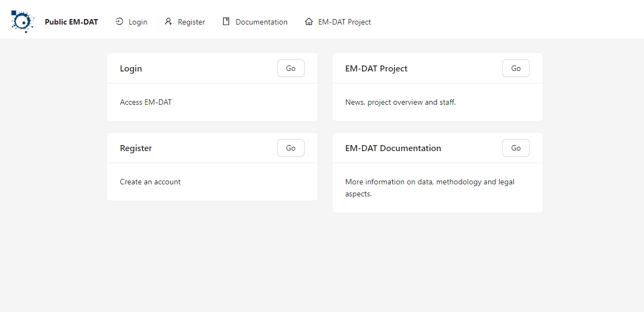Click the Login card heading

pyautogui.click(x=131, y=69)
